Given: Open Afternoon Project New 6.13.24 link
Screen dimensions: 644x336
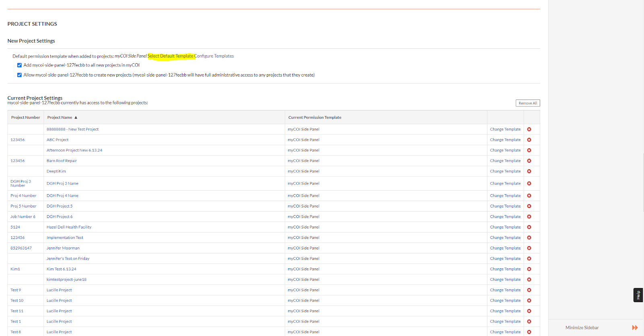Looking at the screenshot, I should 74,150.
